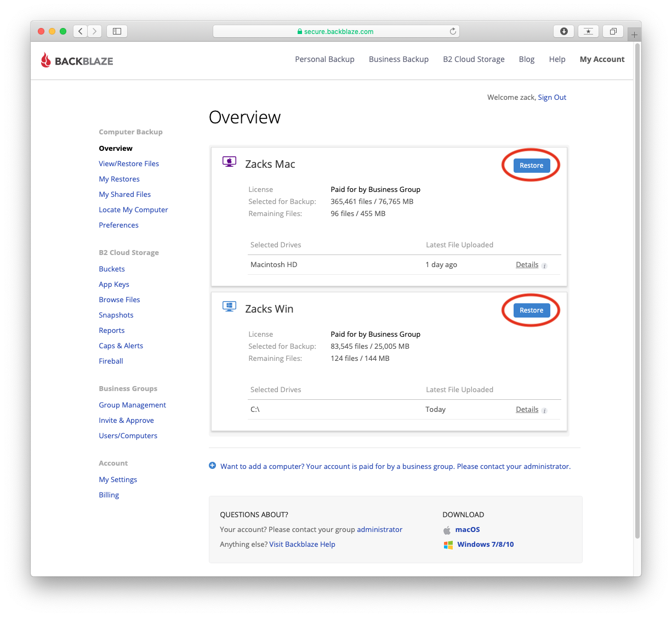672x617 pixels.
Task: Click the 'Overview' page heading
Action: 244,117
